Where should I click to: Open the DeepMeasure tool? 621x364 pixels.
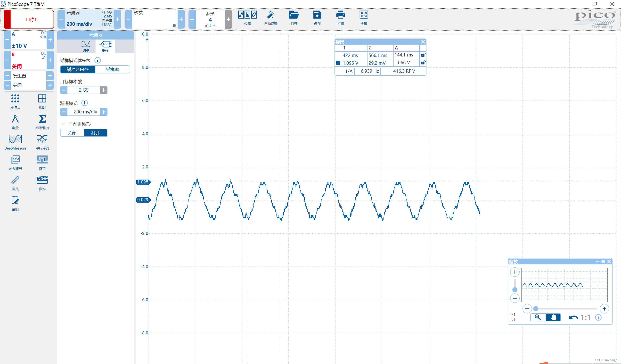pos(15,140)
